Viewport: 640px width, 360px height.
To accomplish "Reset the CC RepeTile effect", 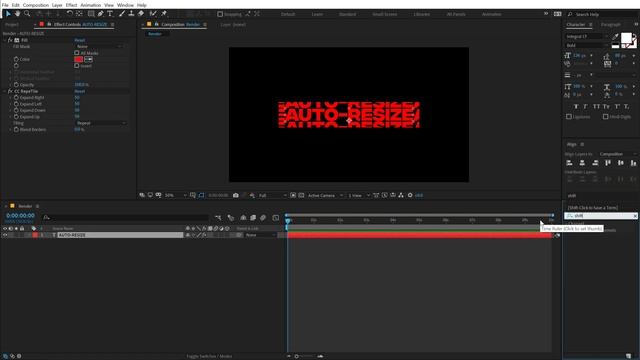I will point(80,91).
